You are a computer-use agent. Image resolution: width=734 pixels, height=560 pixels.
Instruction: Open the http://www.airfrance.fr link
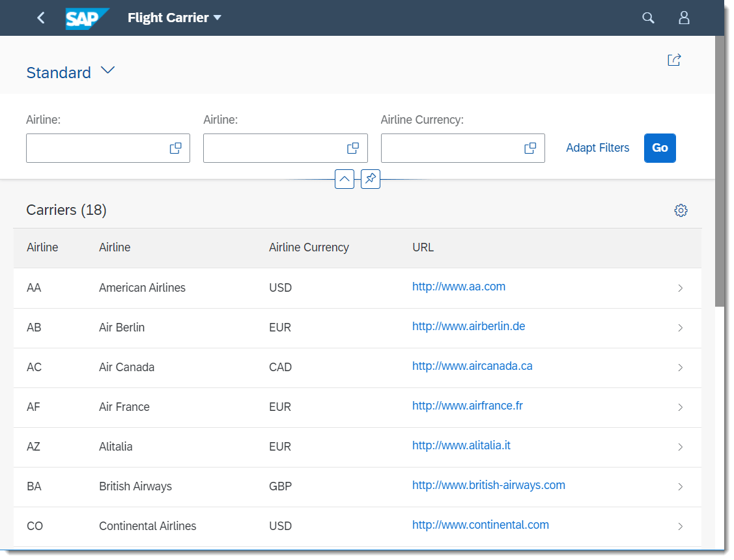[x=467, y=406]
